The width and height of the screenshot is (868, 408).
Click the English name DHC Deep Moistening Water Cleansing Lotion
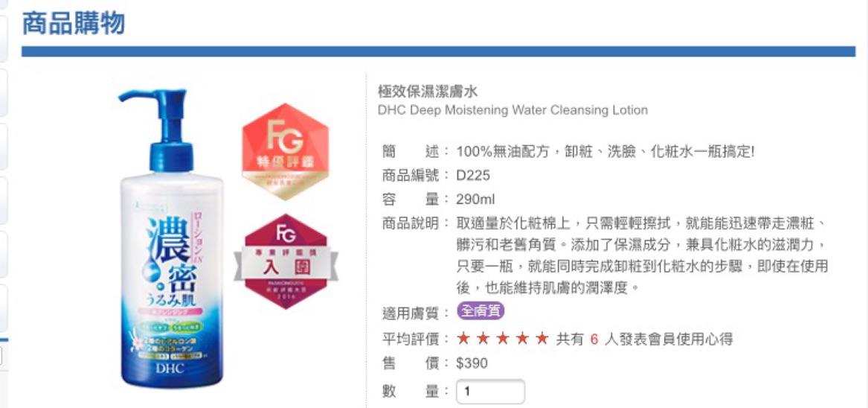point(512,109)
